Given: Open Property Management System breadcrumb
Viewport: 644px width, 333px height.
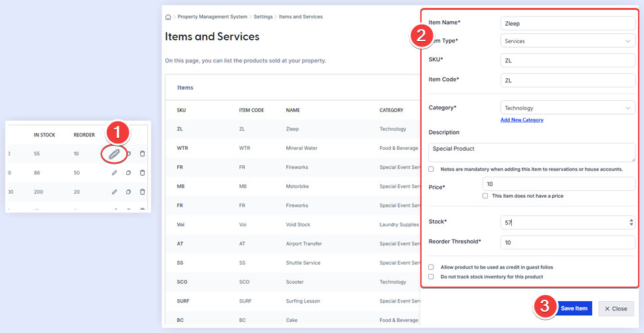Looking at the screenshot, I should pyautogui.click(x=212, y=17).
